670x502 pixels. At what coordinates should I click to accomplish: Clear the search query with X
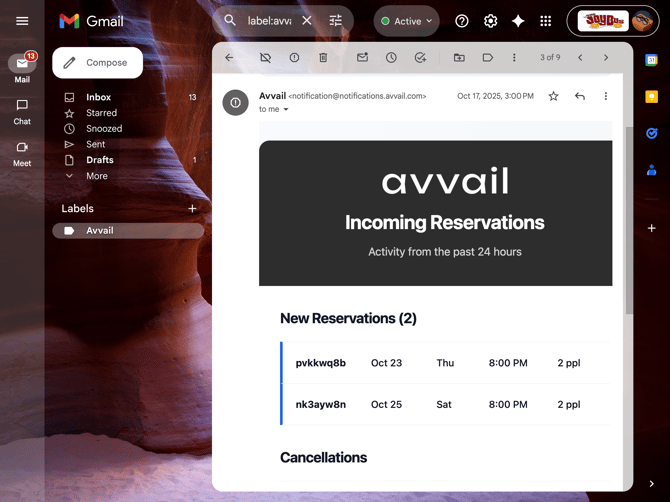(x=307, y=21)
